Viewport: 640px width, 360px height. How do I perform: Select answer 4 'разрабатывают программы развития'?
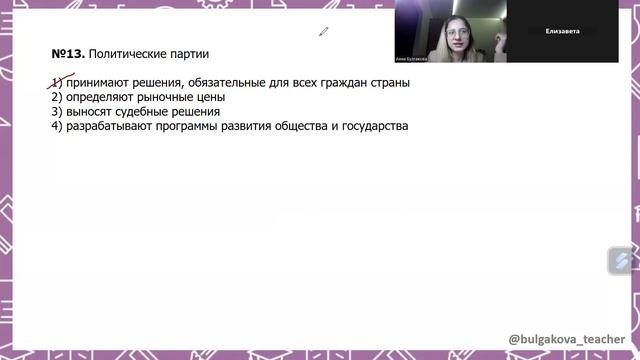click(x=230, y=126)
